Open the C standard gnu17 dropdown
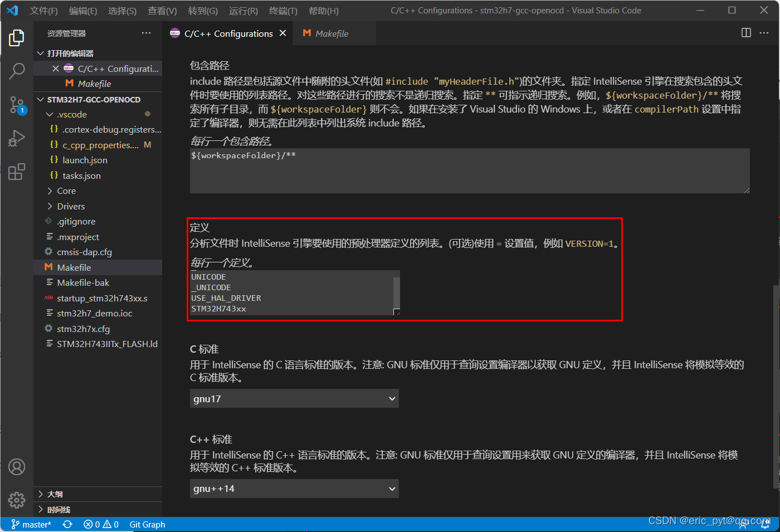The width and height of the screenshot is (780, 532). click(x=294, y=398)
